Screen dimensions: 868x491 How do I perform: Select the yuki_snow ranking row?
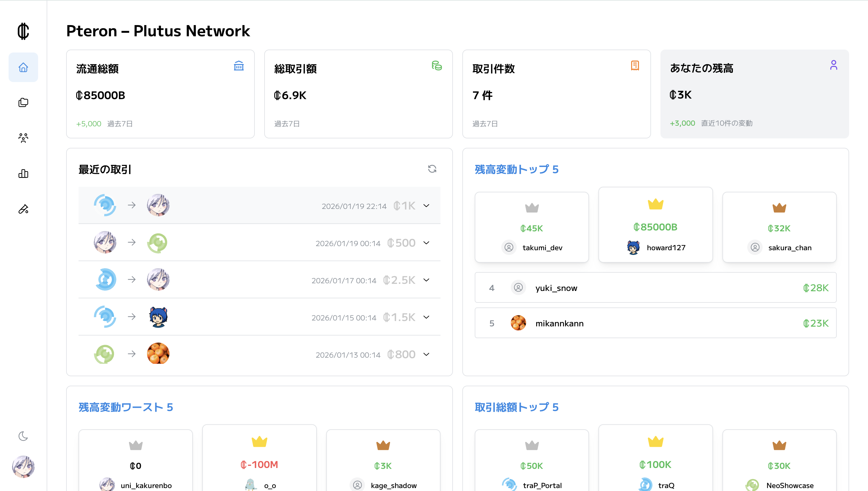click(655, 288)
